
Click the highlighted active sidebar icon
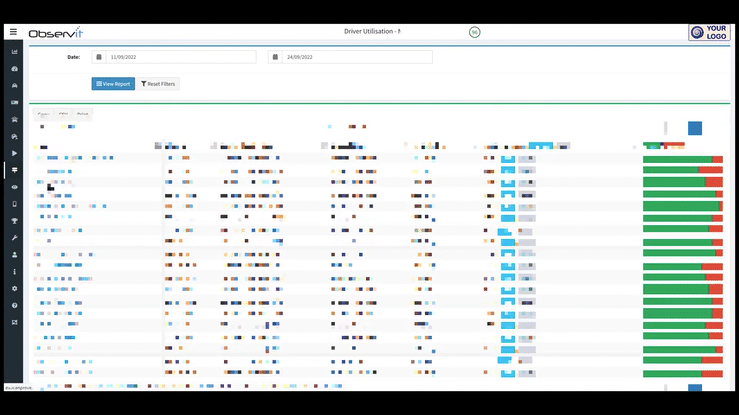(15, 170)
